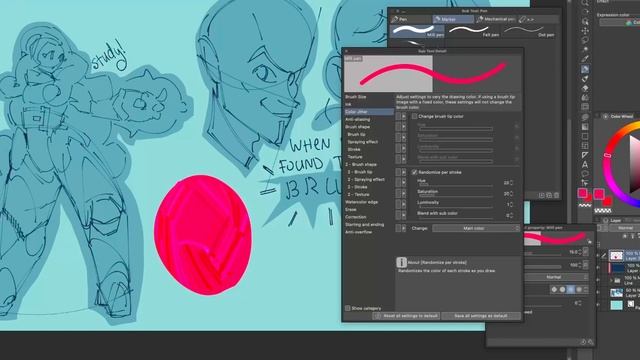640x360 pixels.
Task: Expand the Line layer folder
Action: 611,280
